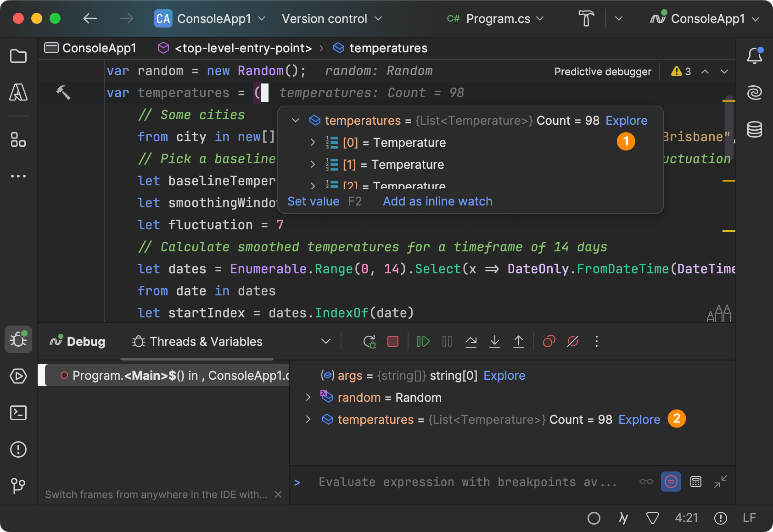
Task: Click the Build hammer icon in toolbar
Action: [x=586, y=19]
